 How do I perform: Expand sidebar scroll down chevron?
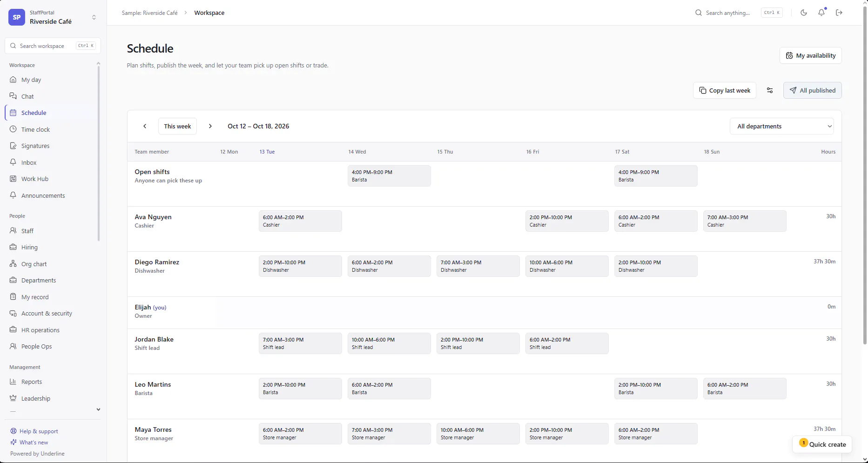(98, 409)
